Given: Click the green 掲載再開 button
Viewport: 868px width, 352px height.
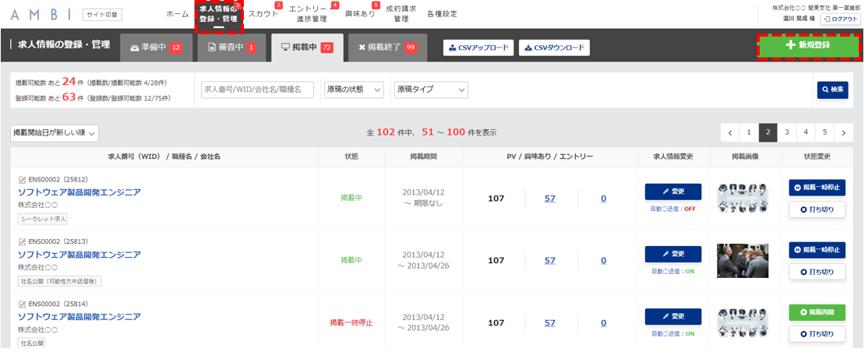Looking at the screenshot, I should [817, 312].
